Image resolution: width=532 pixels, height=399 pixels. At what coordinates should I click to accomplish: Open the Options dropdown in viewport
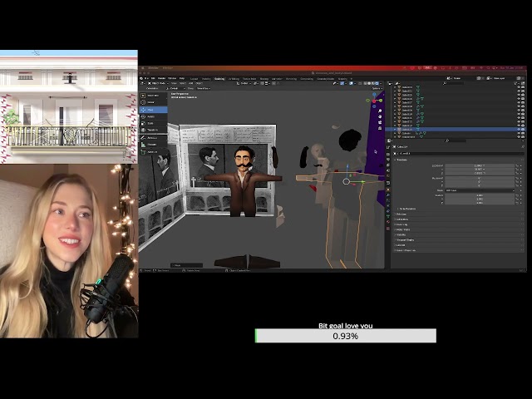376,88
